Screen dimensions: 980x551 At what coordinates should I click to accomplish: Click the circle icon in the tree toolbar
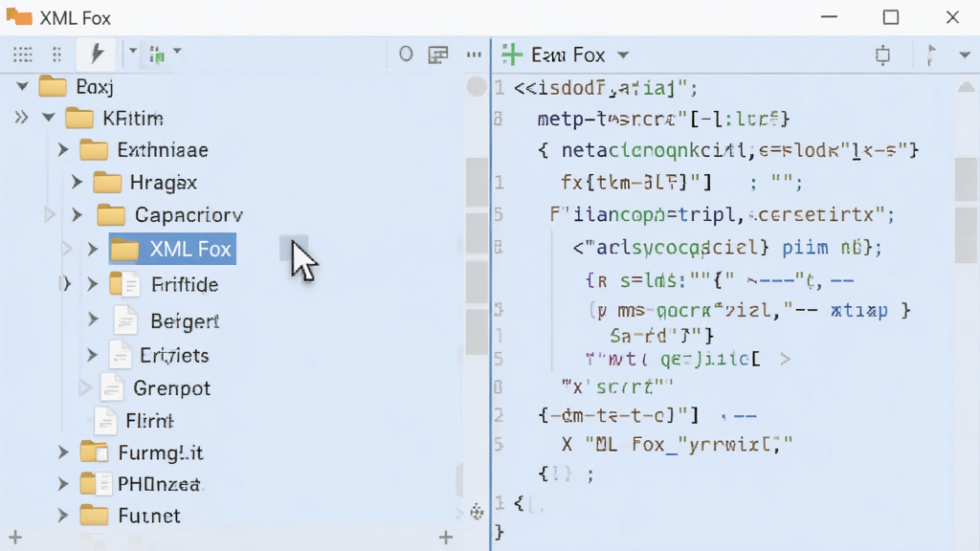(406, 55)
